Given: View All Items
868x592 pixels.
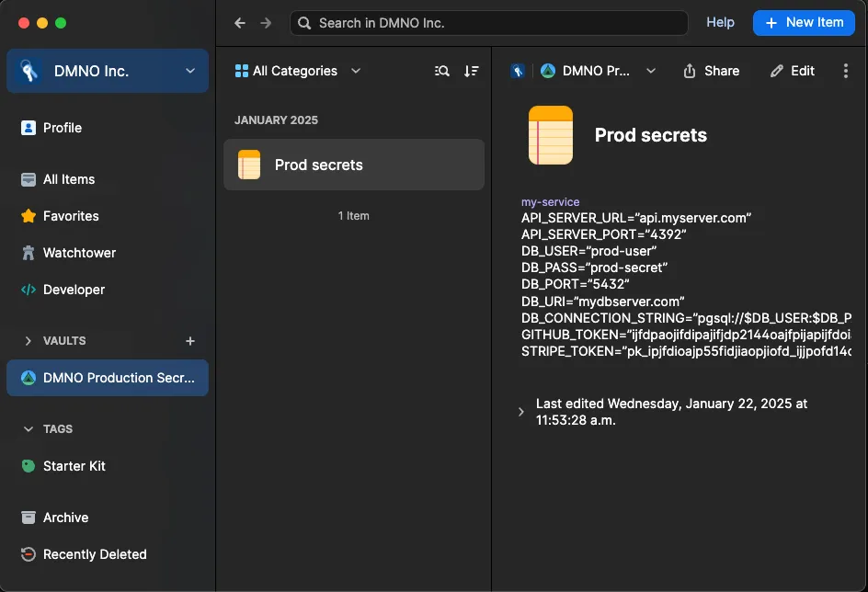Looking at the screenshot, I should pyautogui.click(x=69, y=179).
